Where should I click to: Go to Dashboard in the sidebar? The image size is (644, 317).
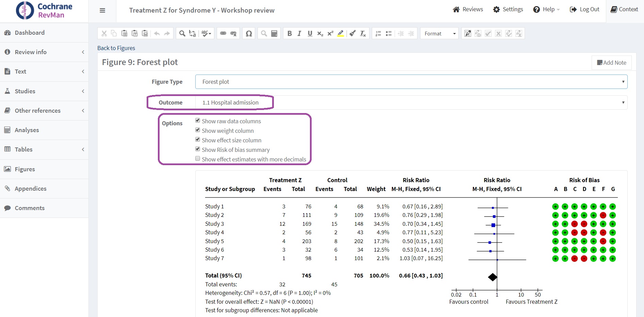pyautogui.click(x=30, y=33)
